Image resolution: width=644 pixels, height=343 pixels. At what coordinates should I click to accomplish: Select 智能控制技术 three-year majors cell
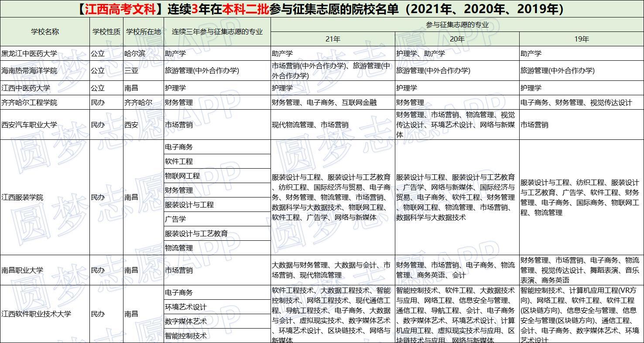[217, 336]
